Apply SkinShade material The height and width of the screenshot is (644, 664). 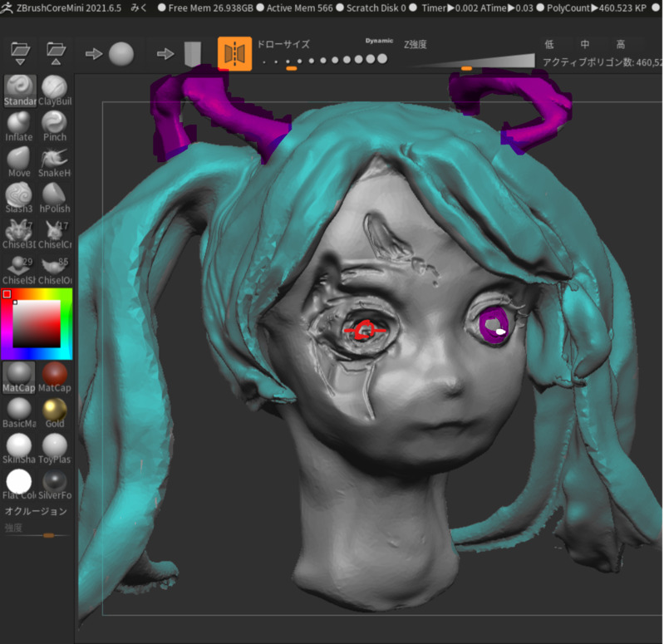click(x=18, y=449)
